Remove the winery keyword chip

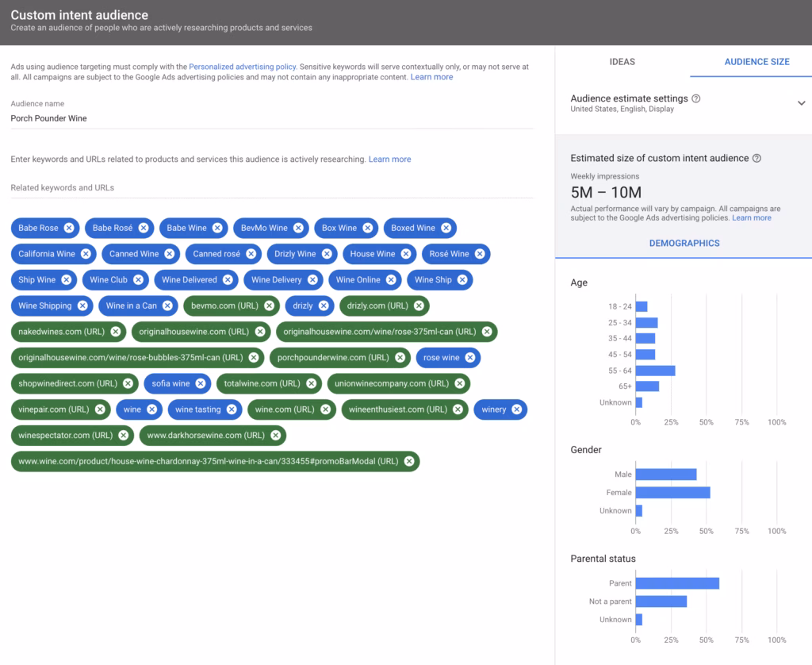(x=516, y=409)
